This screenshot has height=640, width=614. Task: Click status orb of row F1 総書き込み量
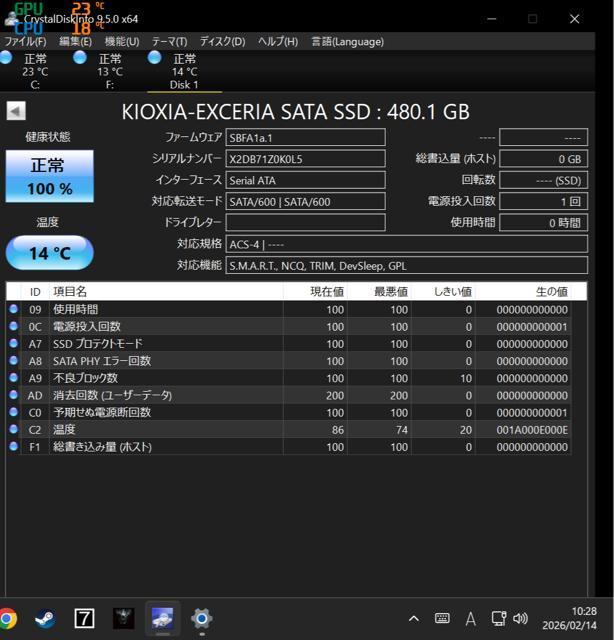(13, 446)
